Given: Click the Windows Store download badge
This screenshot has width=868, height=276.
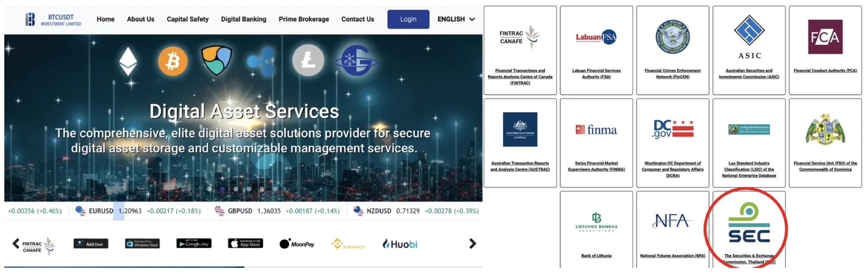Looking at the screenshot, I should pyautogui.click(x=143, y=244).
